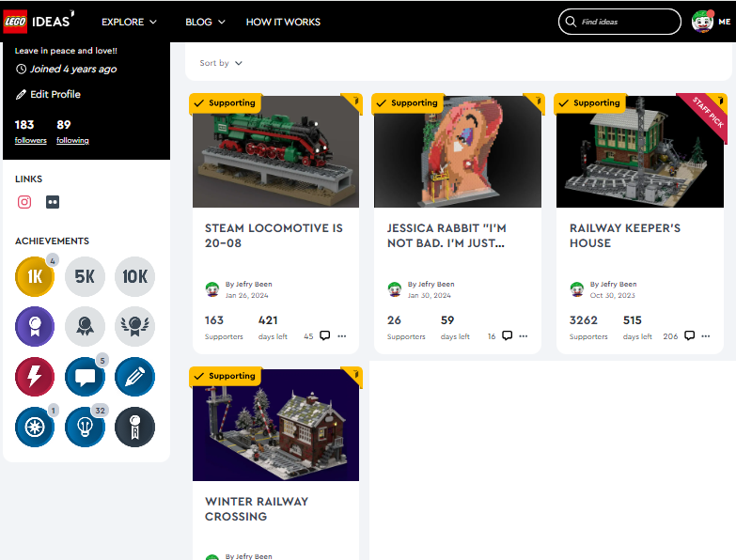Click the bookmark corner on Steam Locomotive card
This screenshot has height=560, width=736.
pyautogui.click(x=354, y=101)
